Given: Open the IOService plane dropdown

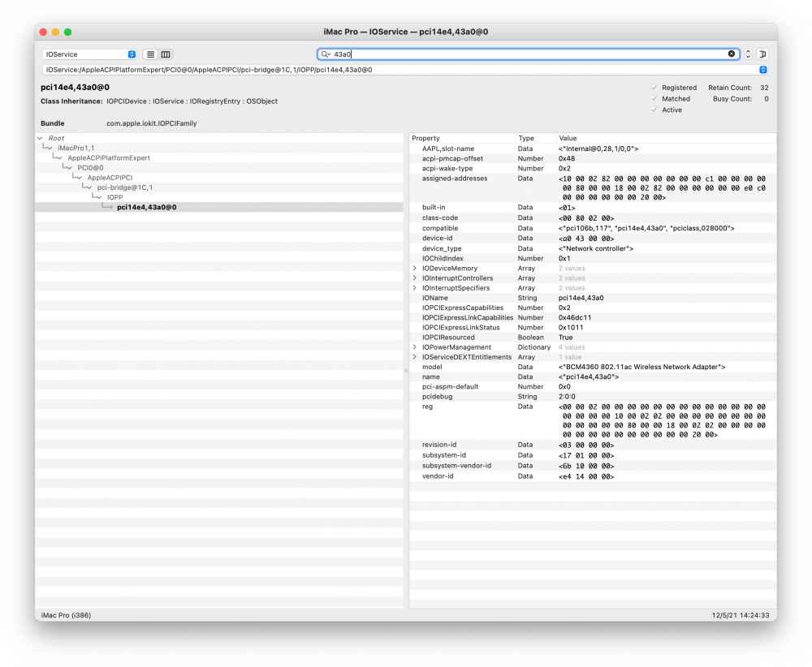Looking at the screenshot, I should click(89, 54).
